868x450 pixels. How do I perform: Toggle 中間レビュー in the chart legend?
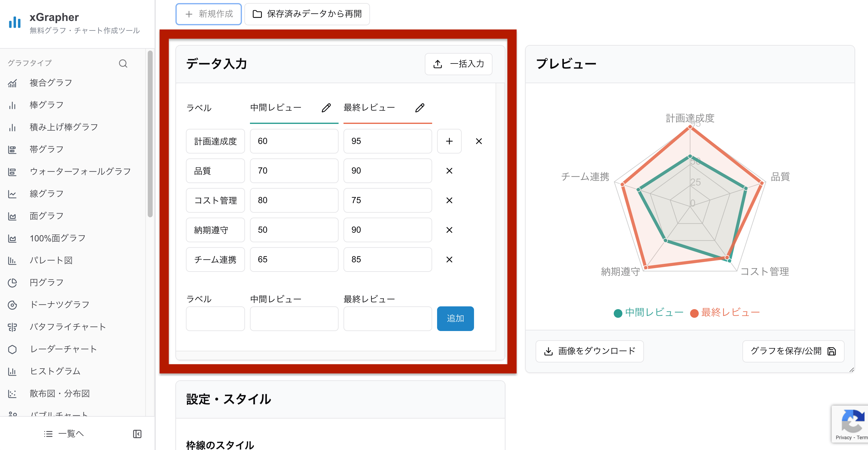pos(648,312)
